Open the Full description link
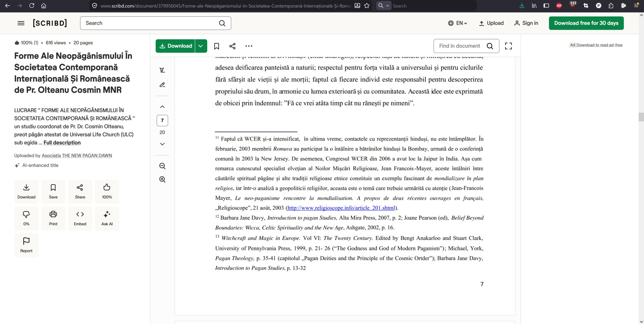Image resolution: width=644 pixels, height=324 pixels. pos(62,143)
